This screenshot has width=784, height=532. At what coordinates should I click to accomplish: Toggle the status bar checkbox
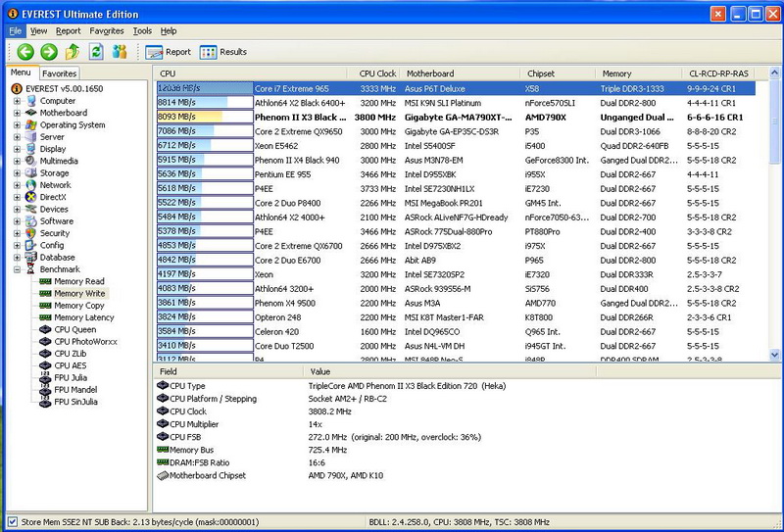(x=13, y=522)
